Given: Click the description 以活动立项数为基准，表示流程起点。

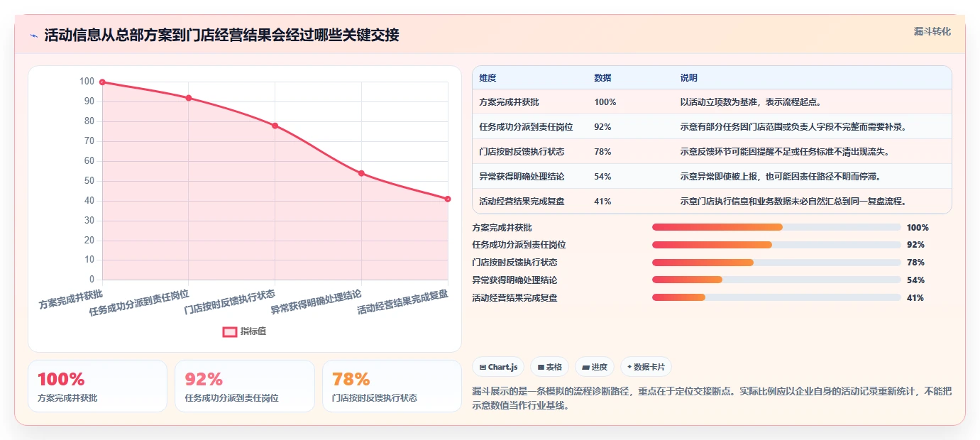Looking at the screenshot, I should [752, 102].
